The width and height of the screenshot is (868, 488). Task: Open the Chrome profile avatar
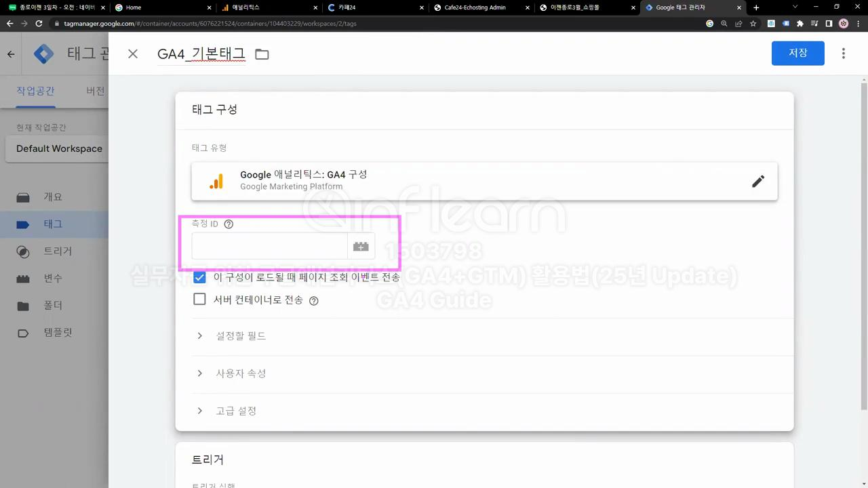[x=844, y=23]
